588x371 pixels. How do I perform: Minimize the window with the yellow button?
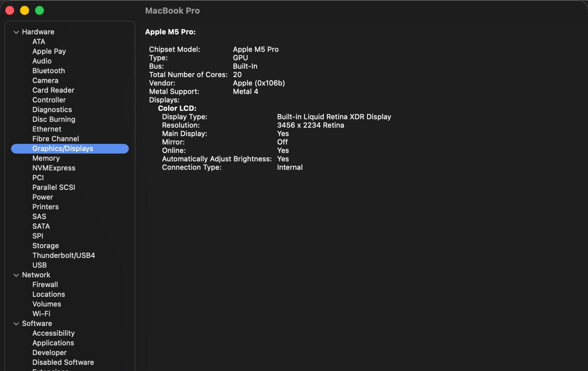24,10
